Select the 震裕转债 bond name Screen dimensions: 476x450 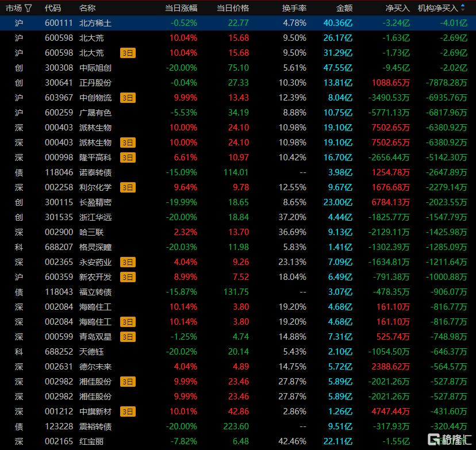[95, 426]
